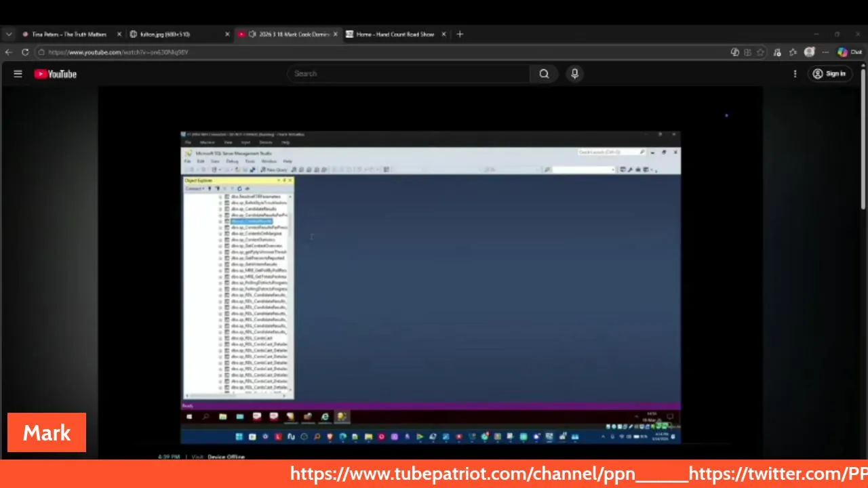
Task: Add page to favorites with star icon
Action: pos(761,52)
